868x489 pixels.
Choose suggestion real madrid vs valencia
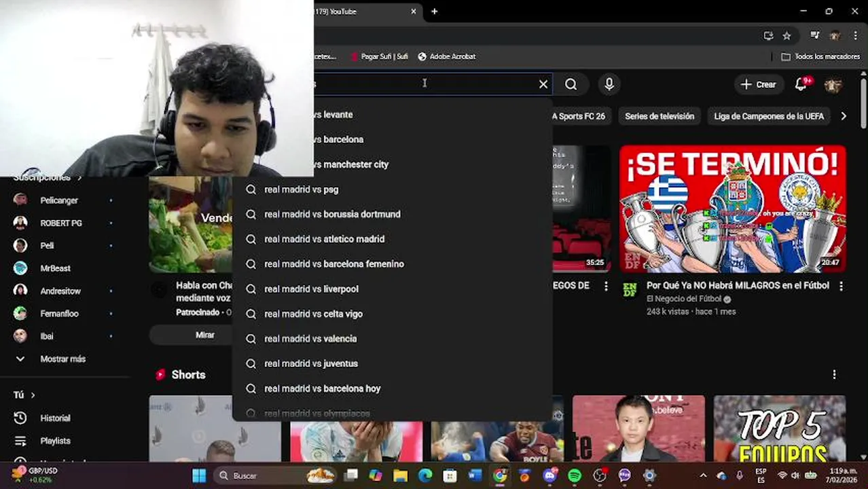pos(393,339)
